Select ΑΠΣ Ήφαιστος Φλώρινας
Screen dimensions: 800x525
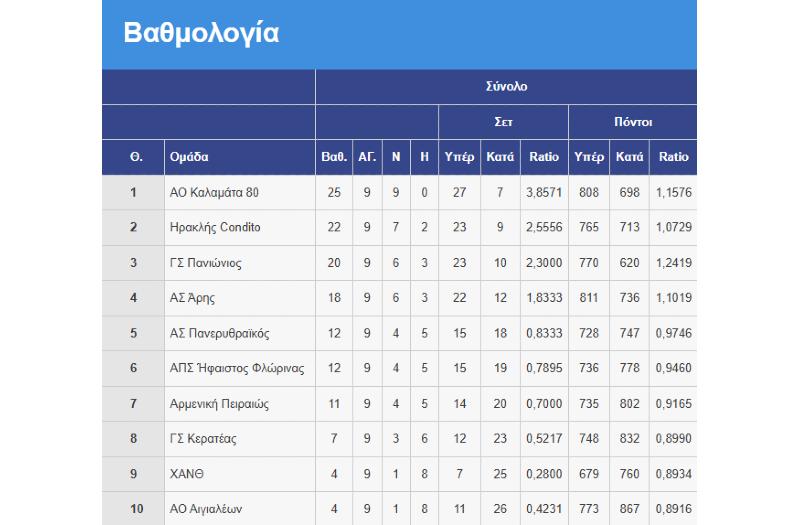pyautogui.click(x=237, y=368)
